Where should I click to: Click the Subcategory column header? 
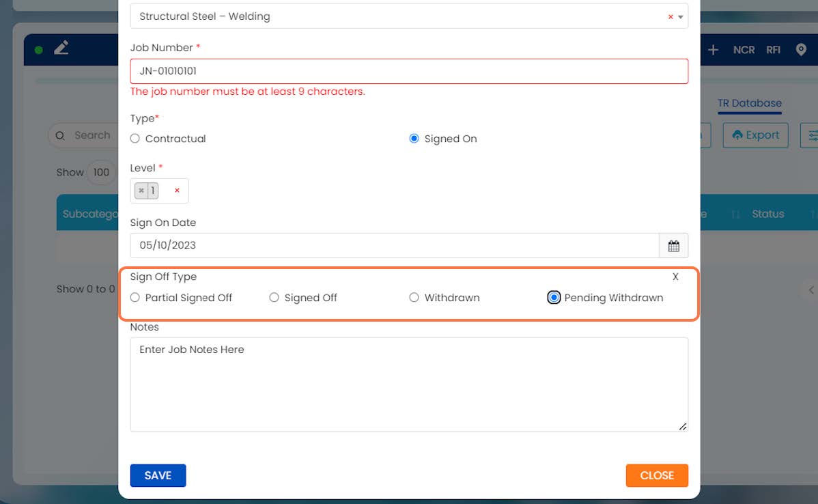90,214
